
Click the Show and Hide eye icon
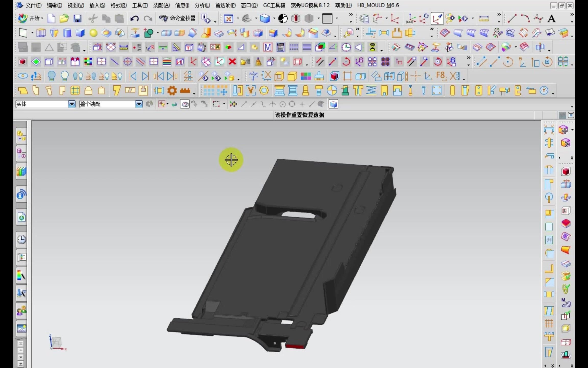click(x=23, y=76)
